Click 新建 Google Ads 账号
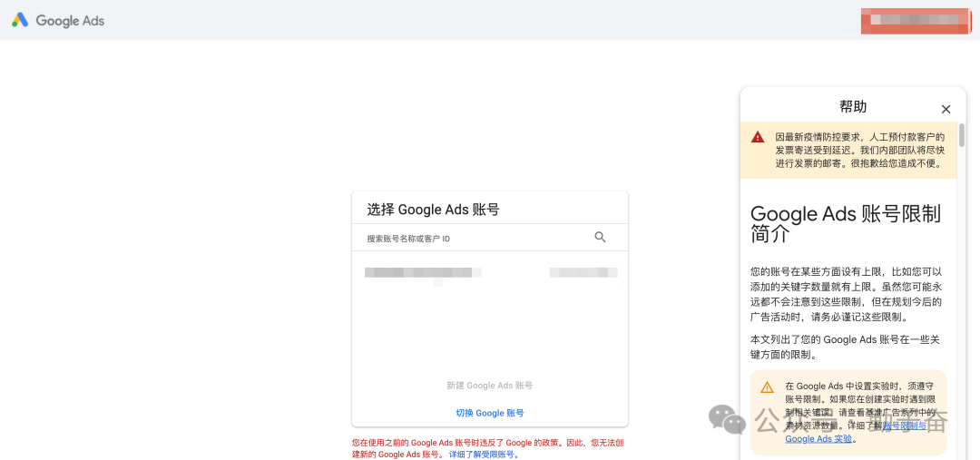The image size is (980, 460). tap(490, 386)
